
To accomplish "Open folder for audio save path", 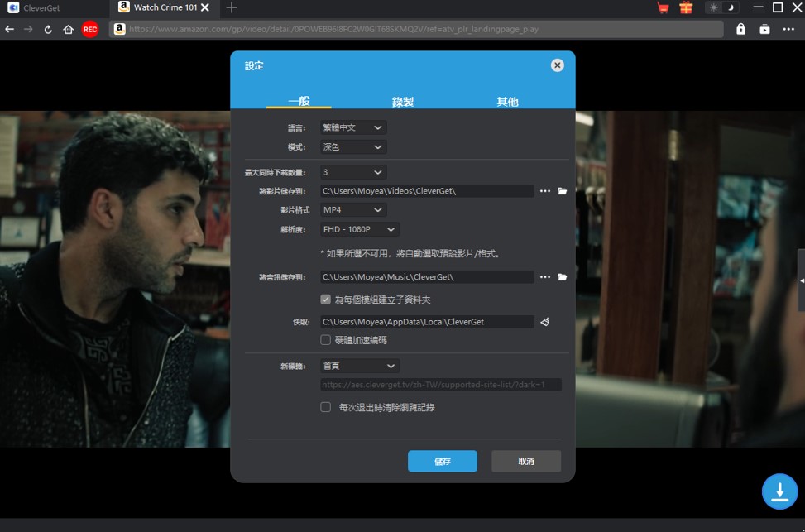I will pyautogui.click(x=563, y=277).
